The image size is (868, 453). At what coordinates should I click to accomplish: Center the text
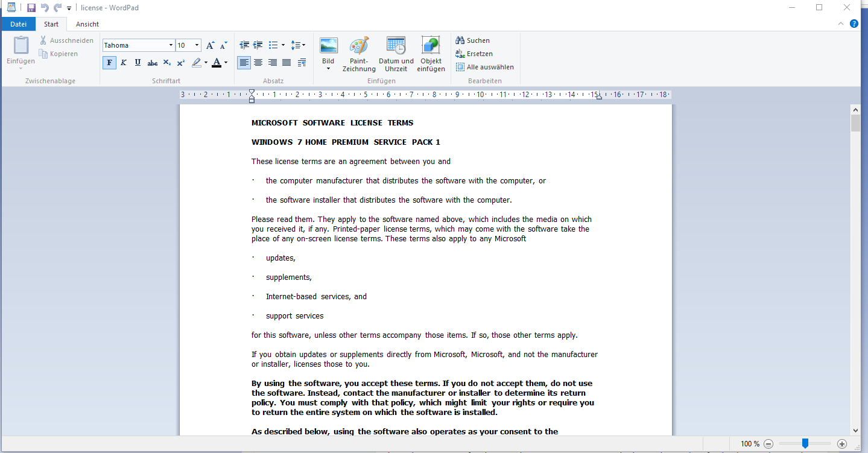click(x=258, y=63)
